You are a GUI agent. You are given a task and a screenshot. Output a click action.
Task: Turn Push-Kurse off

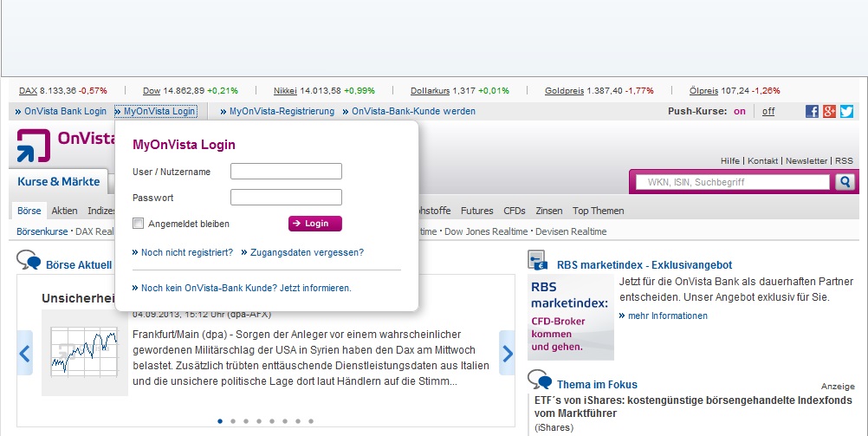click(768, 111)
